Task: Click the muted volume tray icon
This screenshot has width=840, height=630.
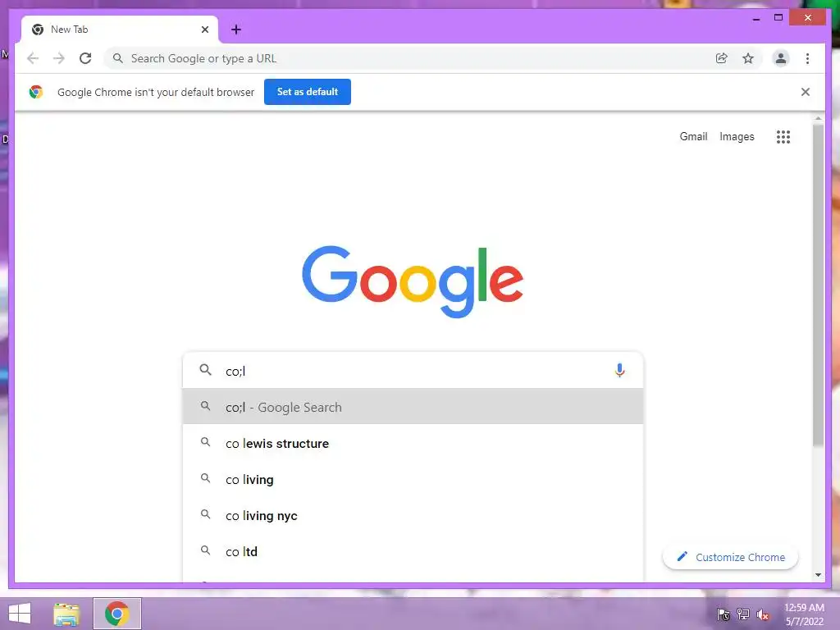Action: click(x=762, y=614)
